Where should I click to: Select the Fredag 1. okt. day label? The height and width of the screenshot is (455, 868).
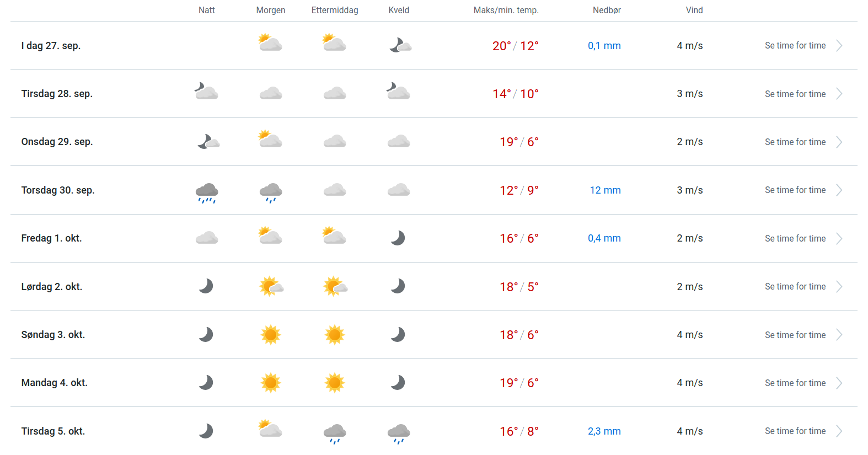tap(51, 238)
